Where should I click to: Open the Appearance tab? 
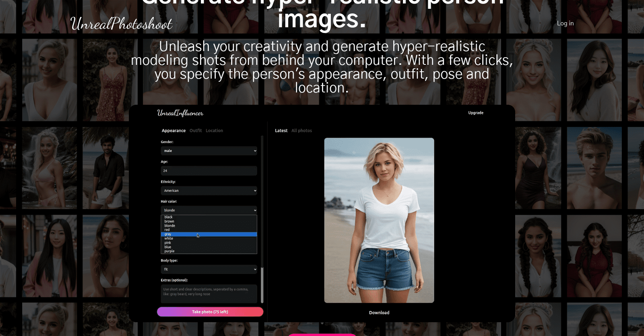(x=173, y=131)
